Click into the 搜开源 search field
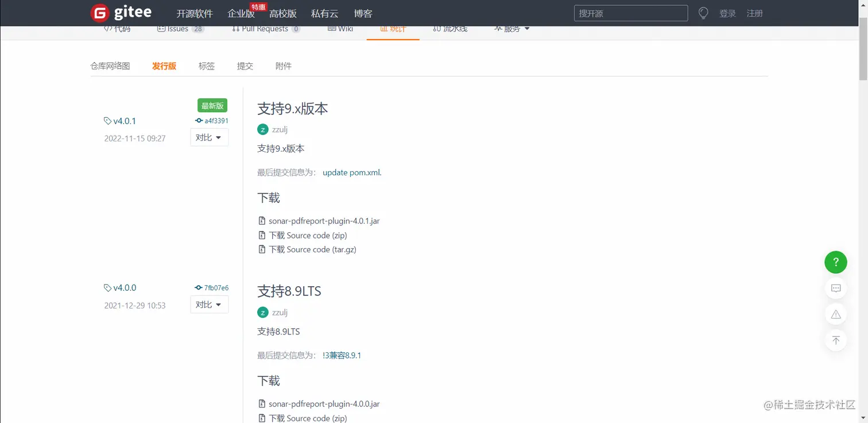868x423 pixels. (x=630, y=13)
